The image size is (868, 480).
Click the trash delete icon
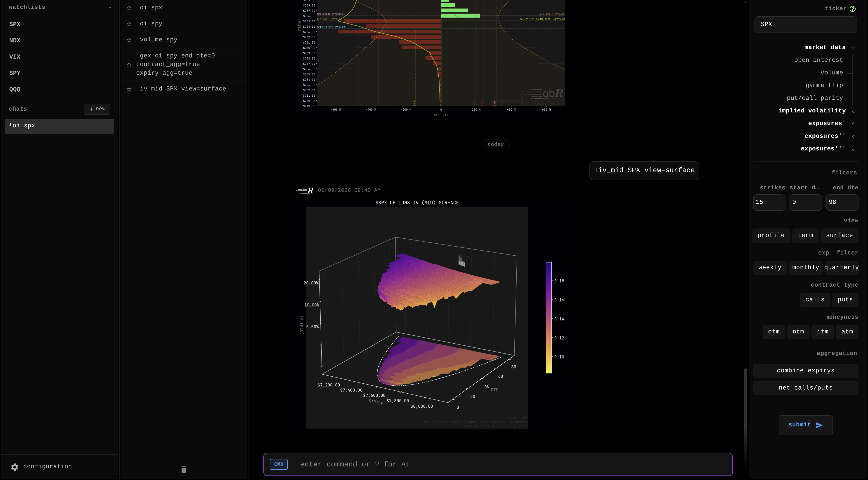(184, 470)
